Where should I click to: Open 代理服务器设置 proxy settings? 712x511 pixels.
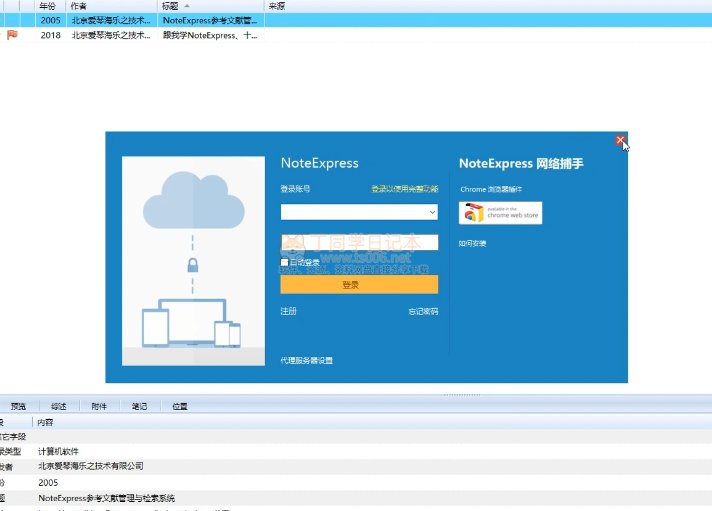coord(306,360)
